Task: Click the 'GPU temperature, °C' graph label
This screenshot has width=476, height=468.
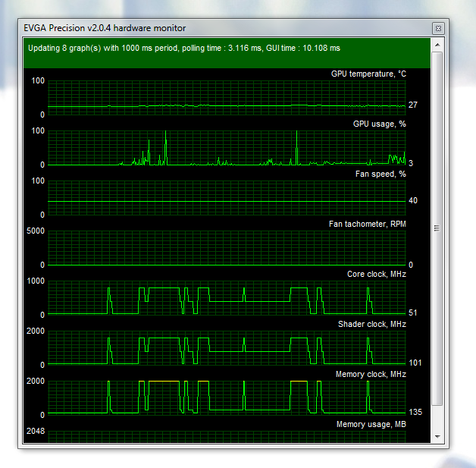Action: (368, 74)
